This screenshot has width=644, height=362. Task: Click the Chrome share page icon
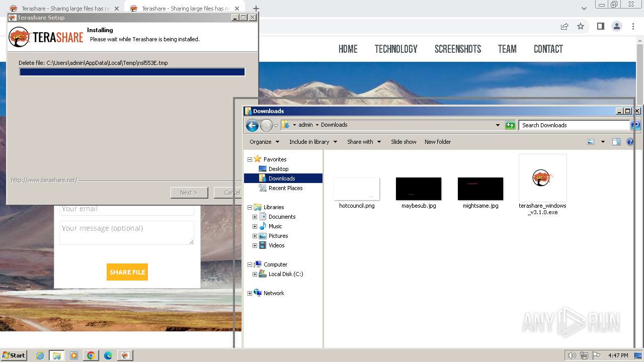[565, 26]
